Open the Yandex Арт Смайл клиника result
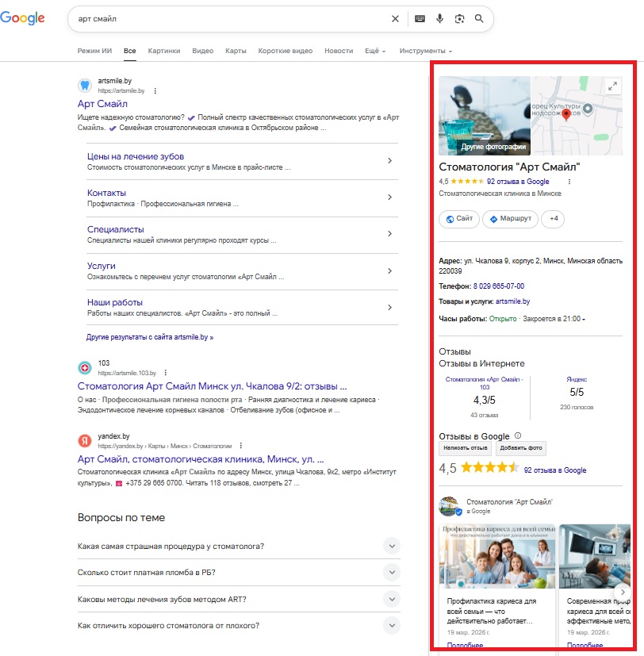The image size is (644, 656). coord(201,459)
